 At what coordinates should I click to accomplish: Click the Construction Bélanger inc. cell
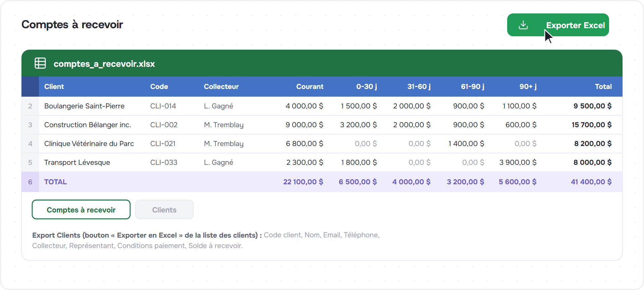coord(88,125)
